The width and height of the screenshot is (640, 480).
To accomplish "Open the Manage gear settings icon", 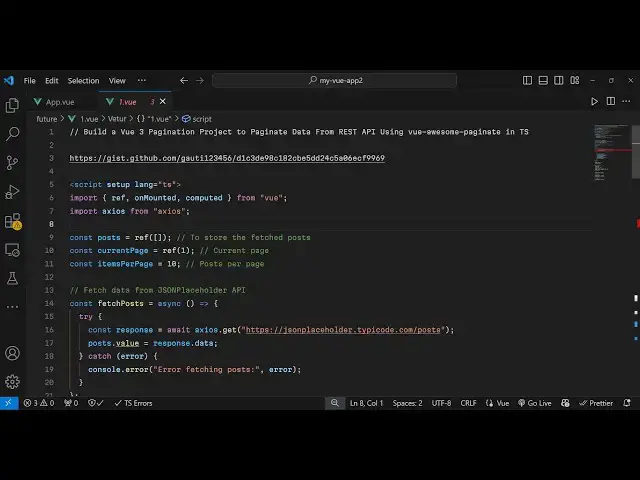I will (12, 382).
